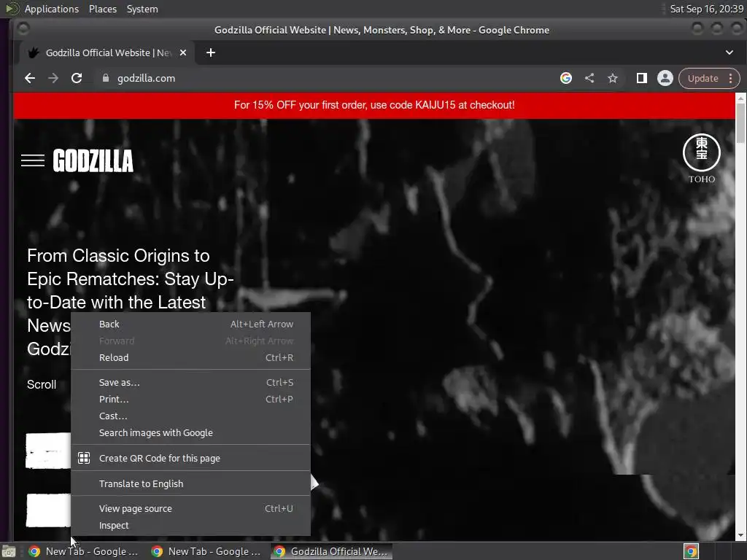Select the Godzilla Official Website browser tab
747x560 pixels.
coord(107,52)
